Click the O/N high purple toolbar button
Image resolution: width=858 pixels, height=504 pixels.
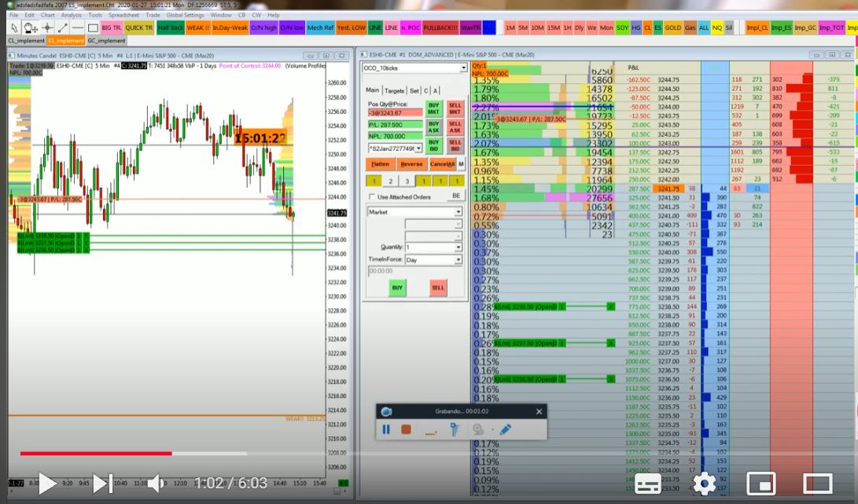point(263,28)
